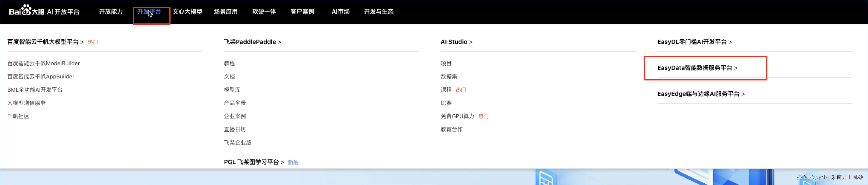Image resolution: width=868 pixels, height=185 pixels.
Task: Open PaddlePaddle 文档 link
Action: tap(229, 77)
